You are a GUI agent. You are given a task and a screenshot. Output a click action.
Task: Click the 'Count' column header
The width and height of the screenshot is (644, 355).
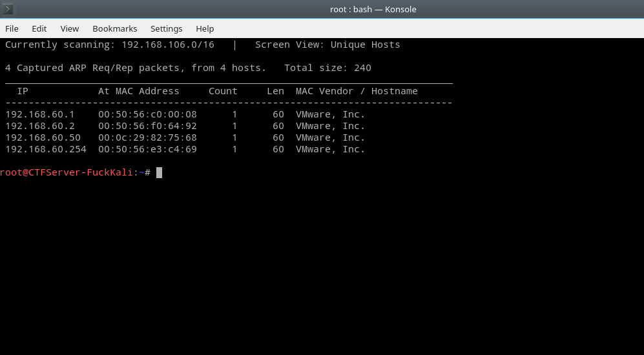click(223, 91)
